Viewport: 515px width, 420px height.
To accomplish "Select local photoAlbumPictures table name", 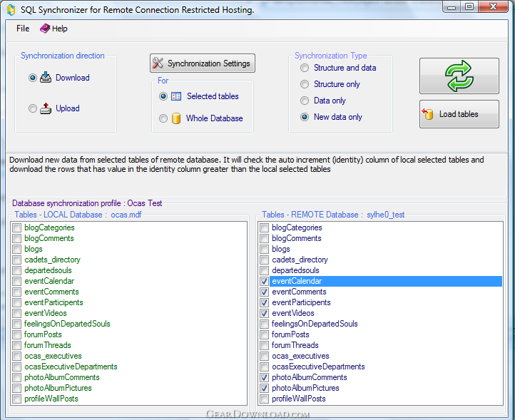I will [58, 388].
